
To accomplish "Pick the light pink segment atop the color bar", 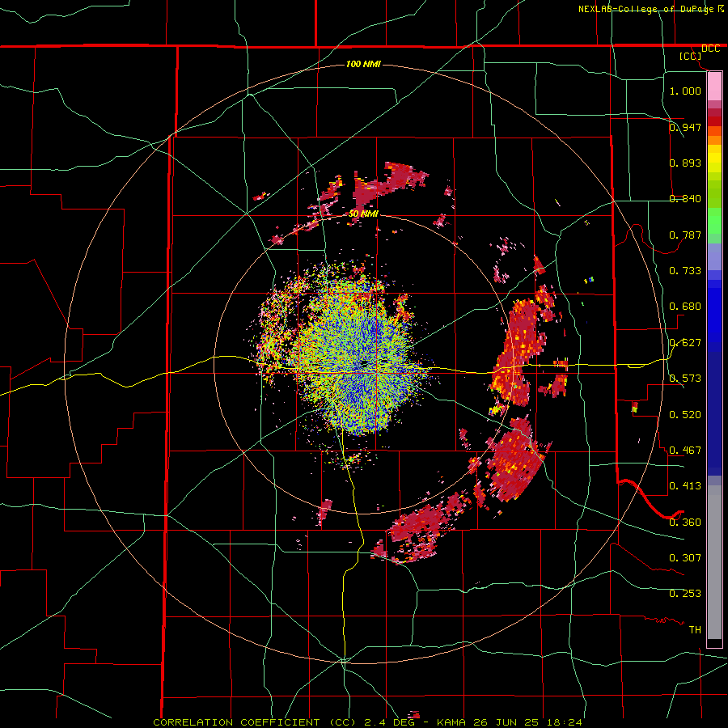I will (714, 87).
